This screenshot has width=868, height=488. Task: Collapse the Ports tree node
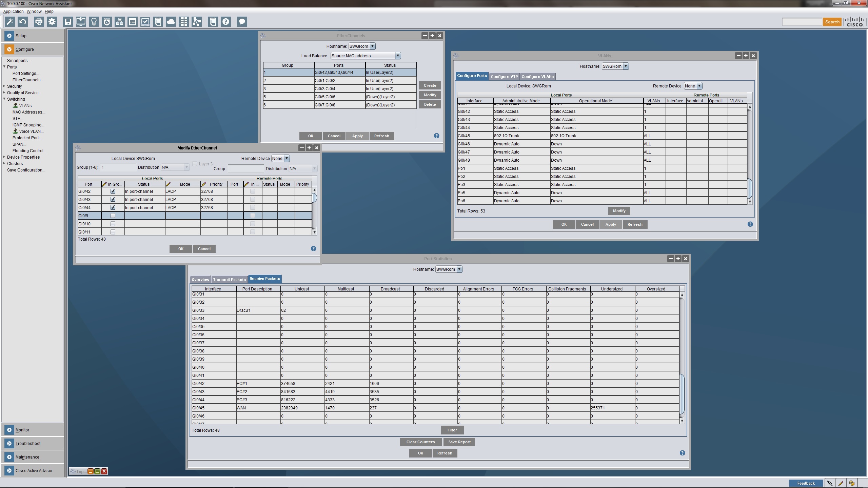click(x=4, y=67)
